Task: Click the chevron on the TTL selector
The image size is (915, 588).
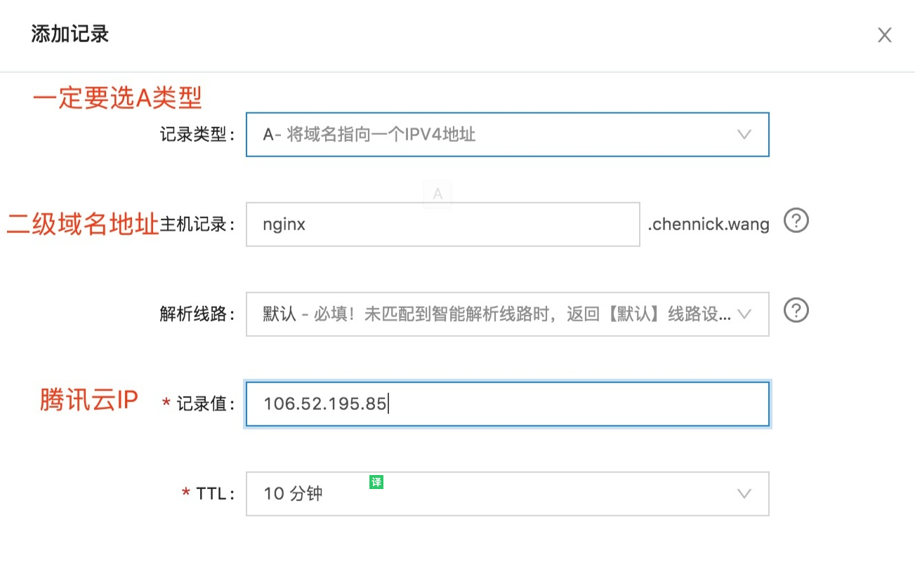Action: pos(744,494)
